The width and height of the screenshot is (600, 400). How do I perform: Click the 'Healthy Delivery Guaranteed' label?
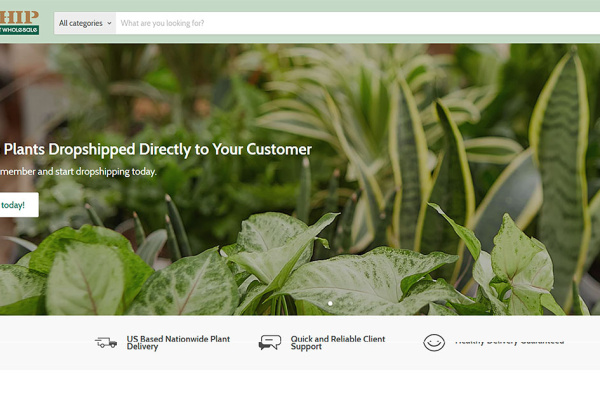[509, 341]
